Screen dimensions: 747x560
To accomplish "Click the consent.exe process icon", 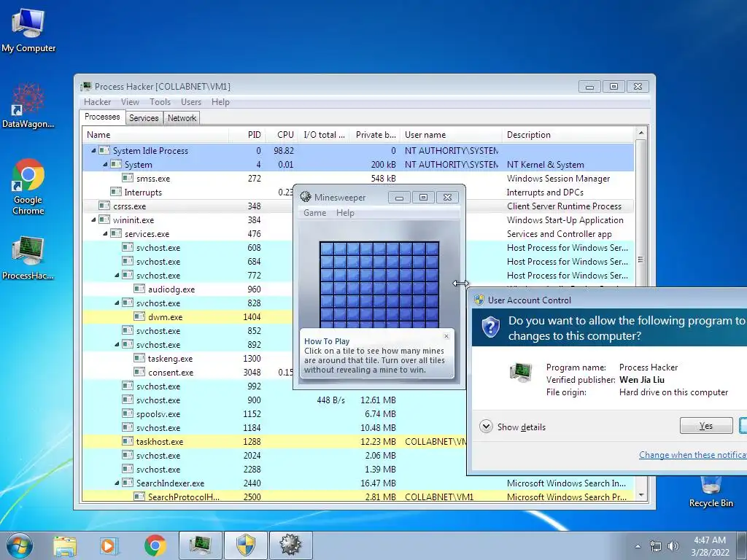I will 139,372.
